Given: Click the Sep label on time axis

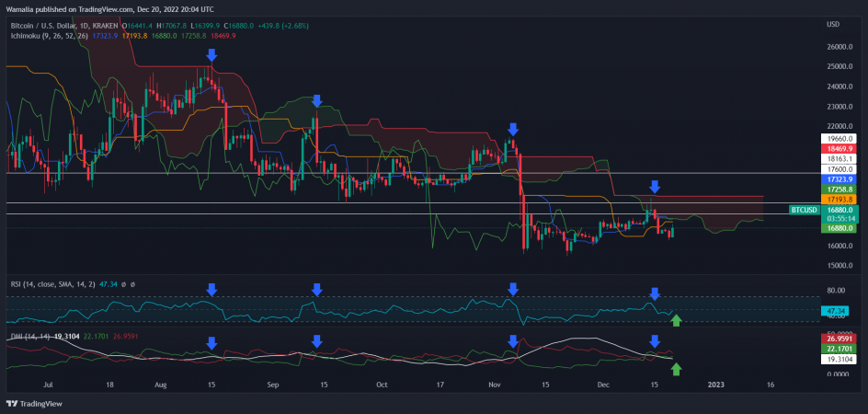Looking at the screenshot, I should coord(272,384).
